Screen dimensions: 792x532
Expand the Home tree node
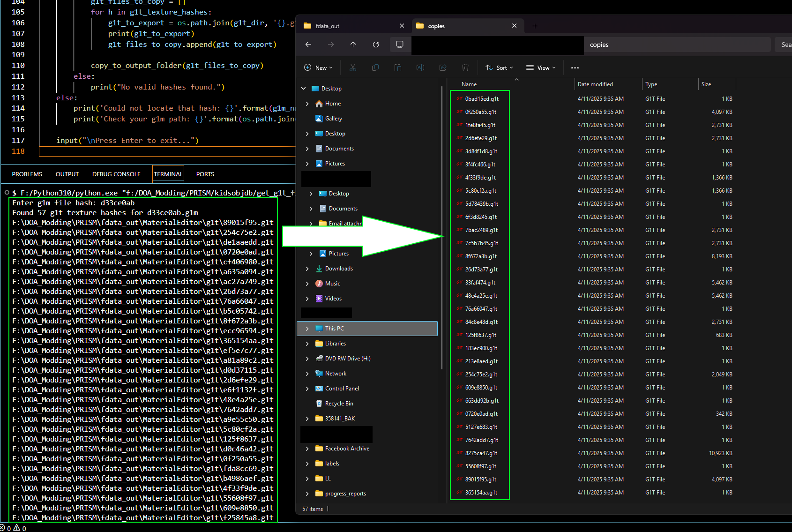307,104
